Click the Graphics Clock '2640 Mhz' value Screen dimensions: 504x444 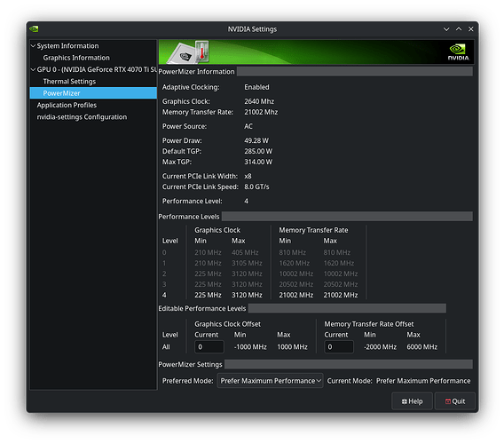coord(259,101)
